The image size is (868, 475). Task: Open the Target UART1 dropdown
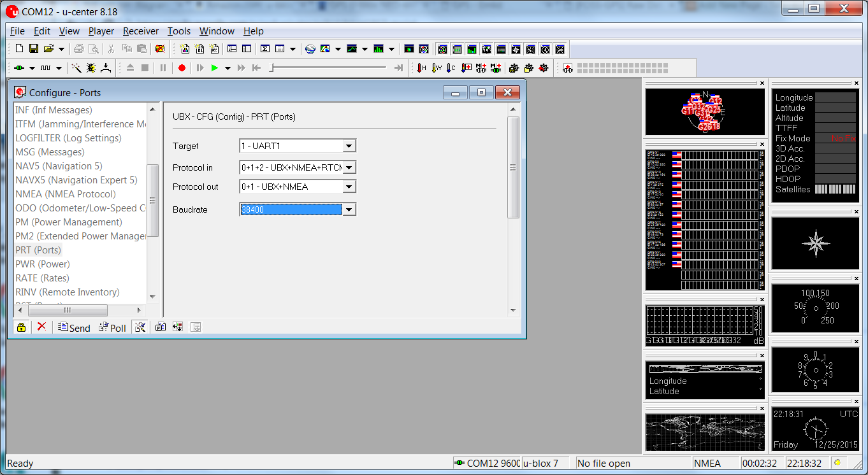pos(349,146)
